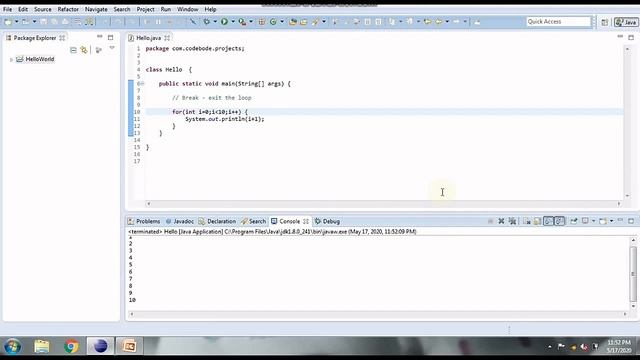Screen dimensions: 640x360
Task: Open the Source menu
Action: tap(42, 9)
